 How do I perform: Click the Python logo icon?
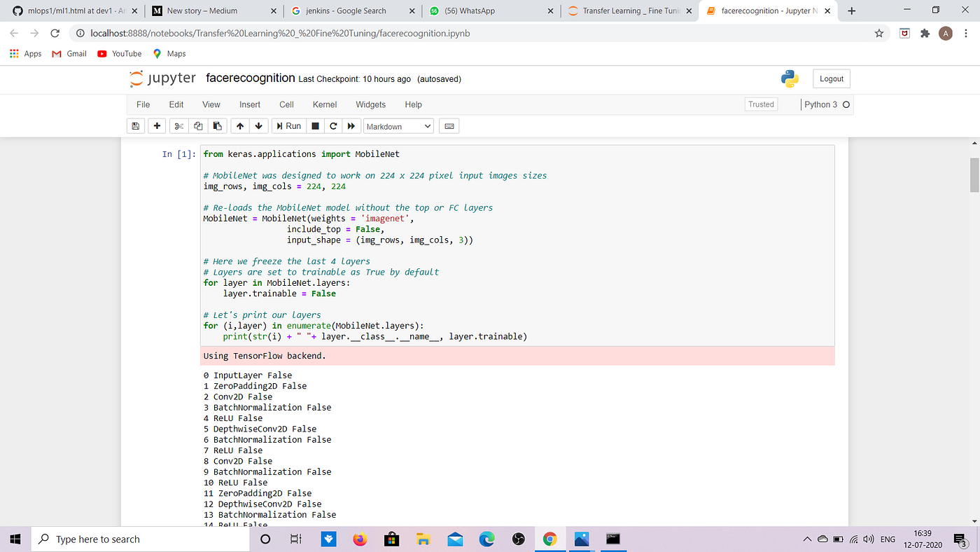(x=790, y=78)
